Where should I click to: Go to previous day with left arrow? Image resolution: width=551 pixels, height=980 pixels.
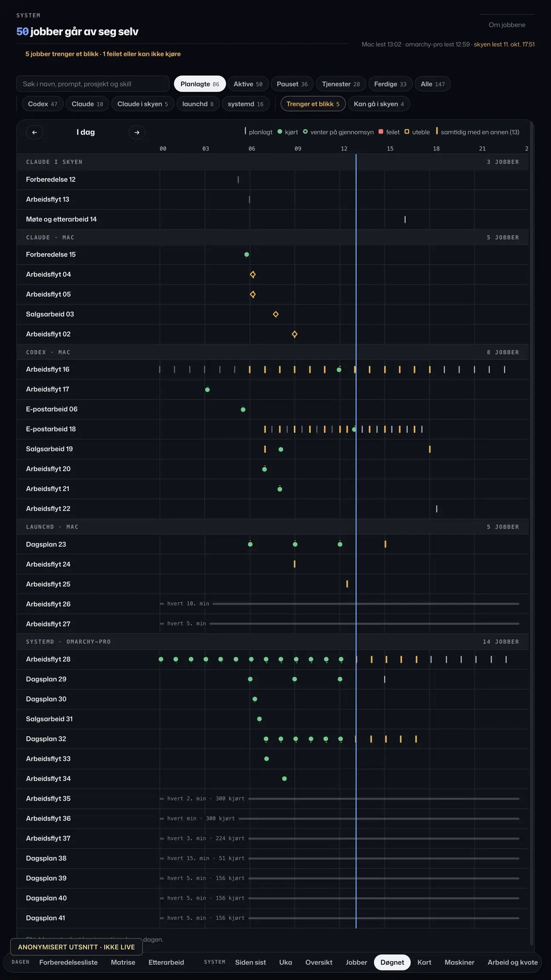pyautogui.click(x=34, y=132)
